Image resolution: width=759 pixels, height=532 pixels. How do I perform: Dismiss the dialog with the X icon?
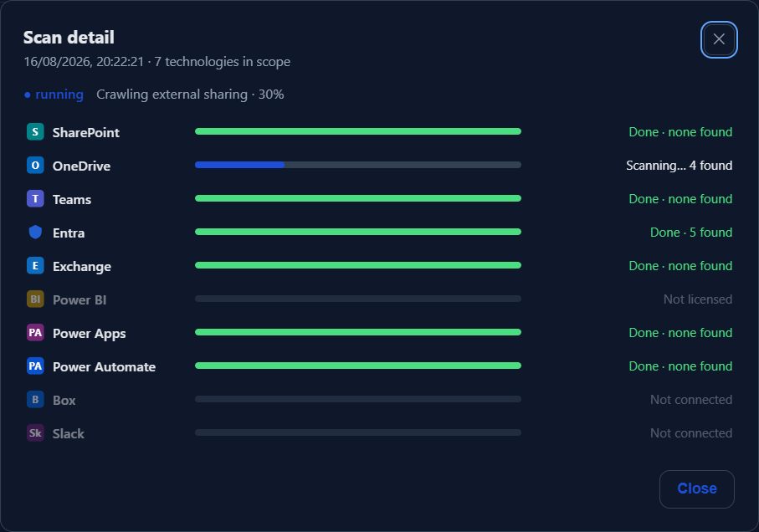pos(719,39)
